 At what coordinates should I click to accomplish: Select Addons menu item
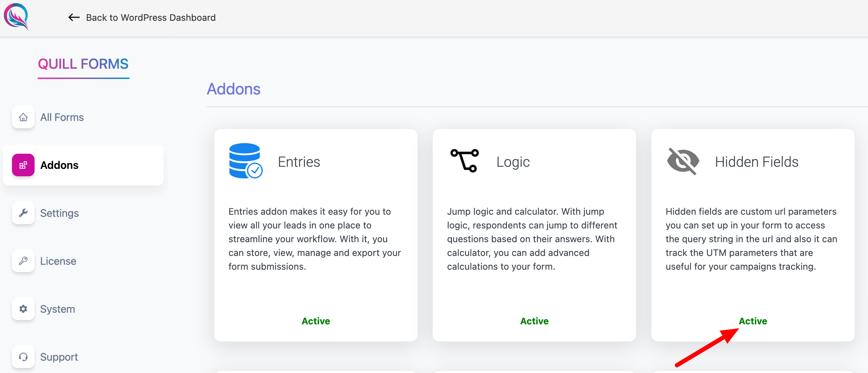[x=83, y=165]
